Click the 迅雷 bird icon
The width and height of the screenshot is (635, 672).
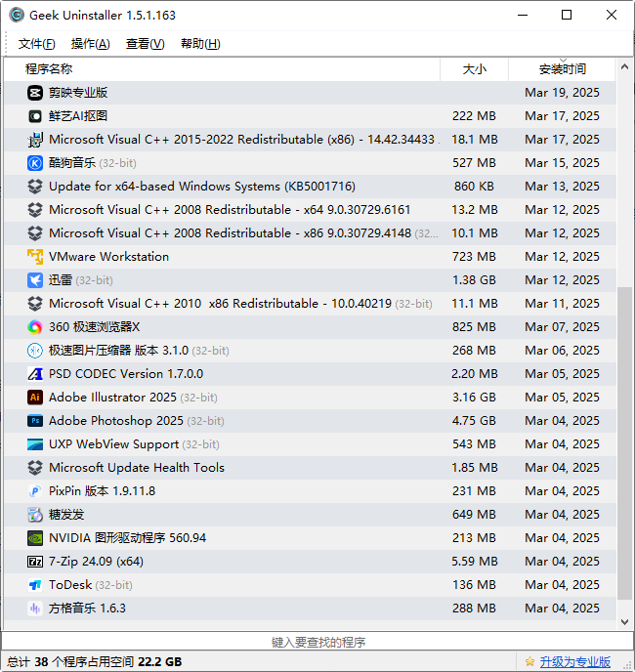[35, 280]
